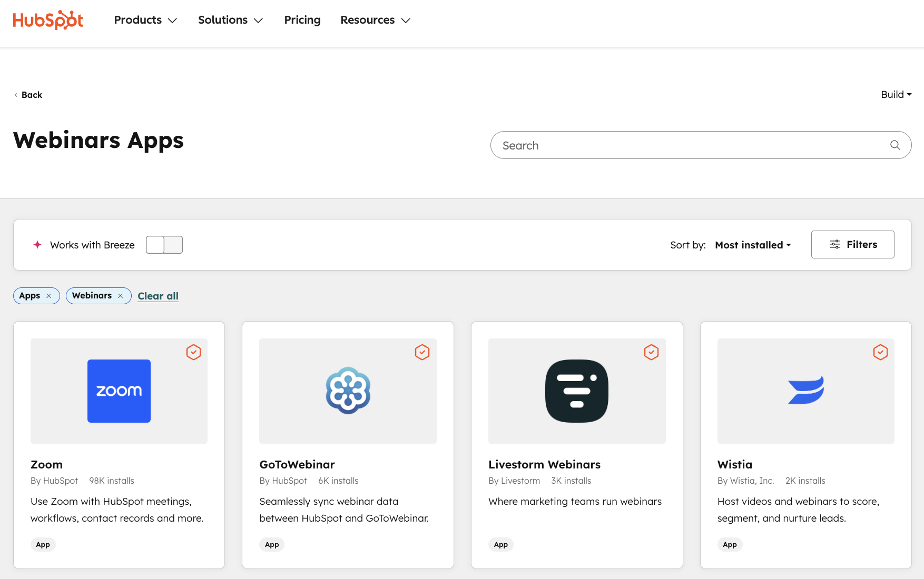Viewport: 924px width, 579px height.
Task: Open the Zoom app title
Action: [46, 465]
